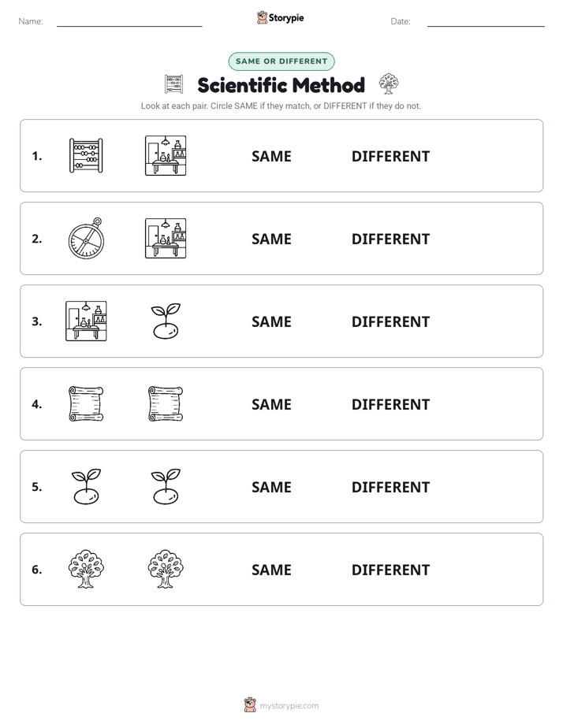Image resolution: width=563 pixels, height=728 pixels.
Task: Click the right sprout icon in row 5
Action: tap(166, 486)
